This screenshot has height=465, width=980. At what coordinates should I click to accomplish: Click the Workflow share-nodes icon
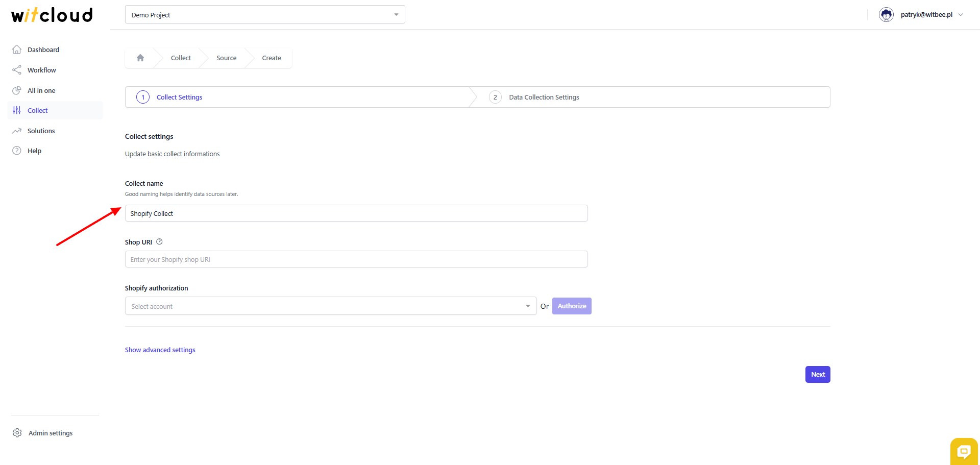click(17, 70)
